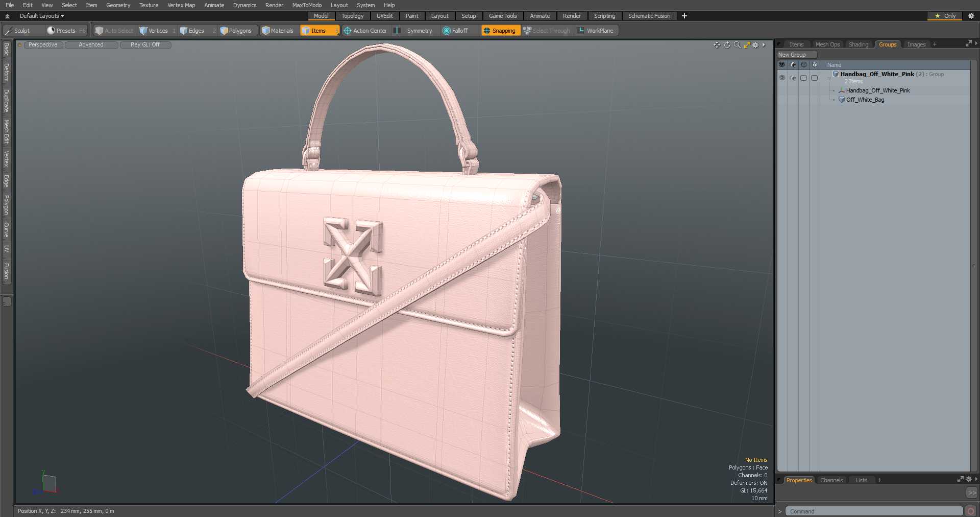
Task: Click the viewport pan (move) icon
Action: coord(717,45)
